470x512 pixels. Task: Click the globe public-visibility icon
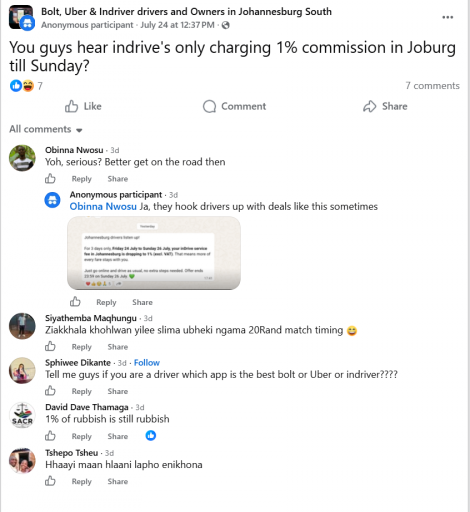pos(226,25)
